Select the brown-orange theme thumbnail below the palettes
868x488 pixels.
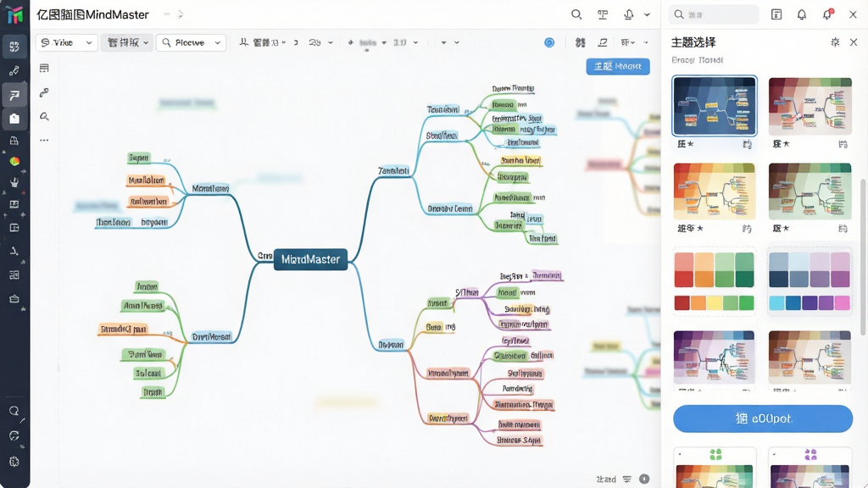point(810,358)
